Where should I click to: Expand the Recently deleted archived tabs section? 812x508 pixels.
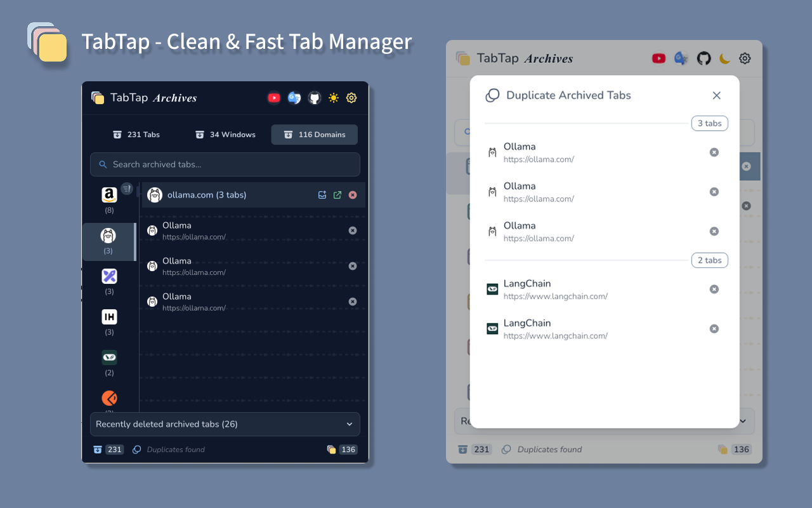pos(349,424)
